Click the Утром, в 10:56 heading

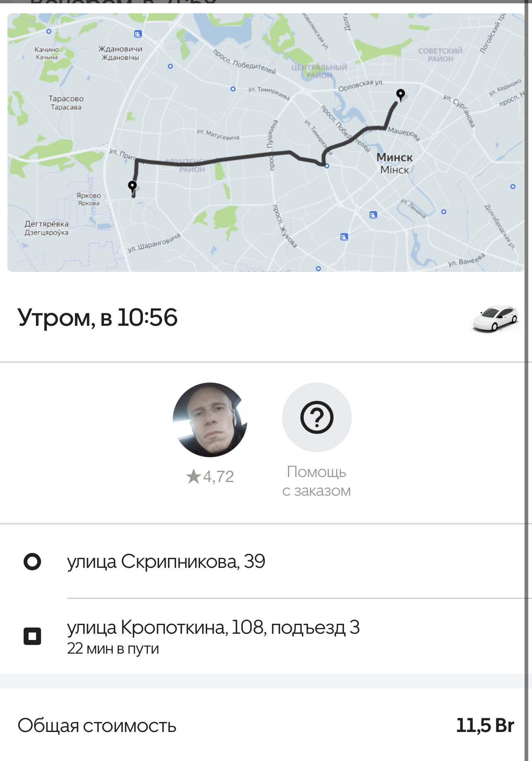click(x=97, y=318)
